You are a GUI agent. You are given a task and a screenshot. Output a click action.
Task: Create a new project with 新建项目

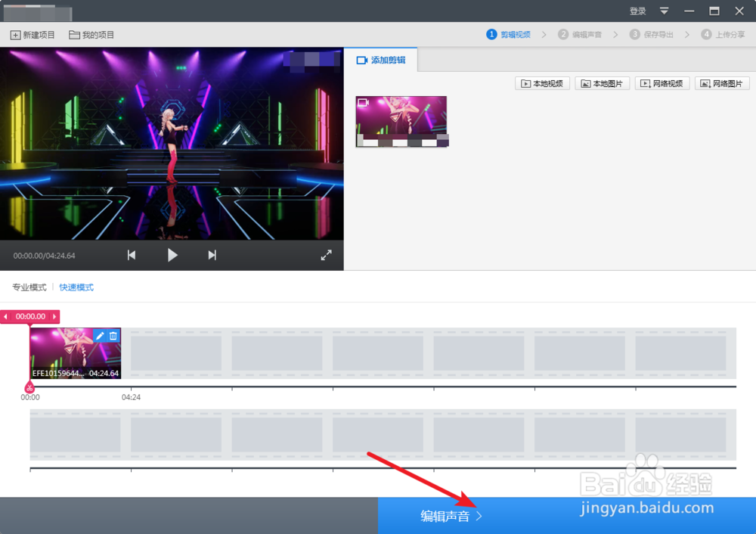tap(33, 35)
